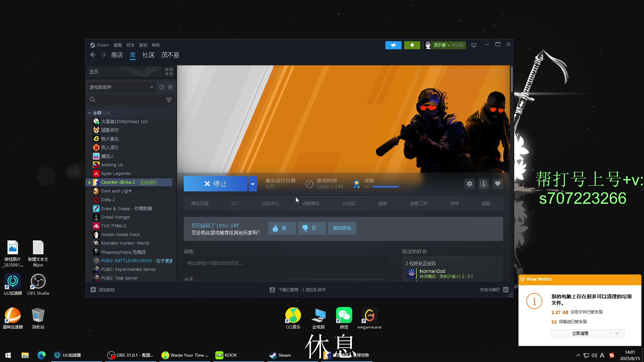The height and width of the screenshot is (362, 644).
Task: Open the discussions link 讨论区
Action: (349, 204)
